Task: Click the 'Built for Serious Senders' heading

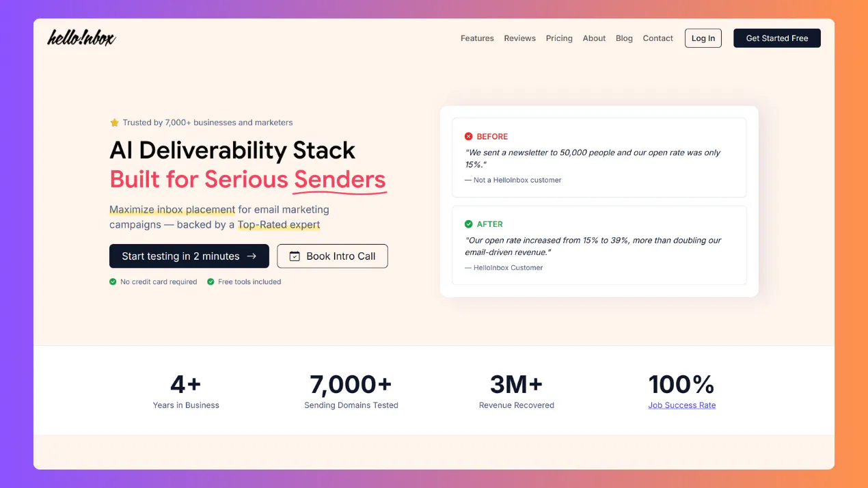Action: [x=248, y=180]
